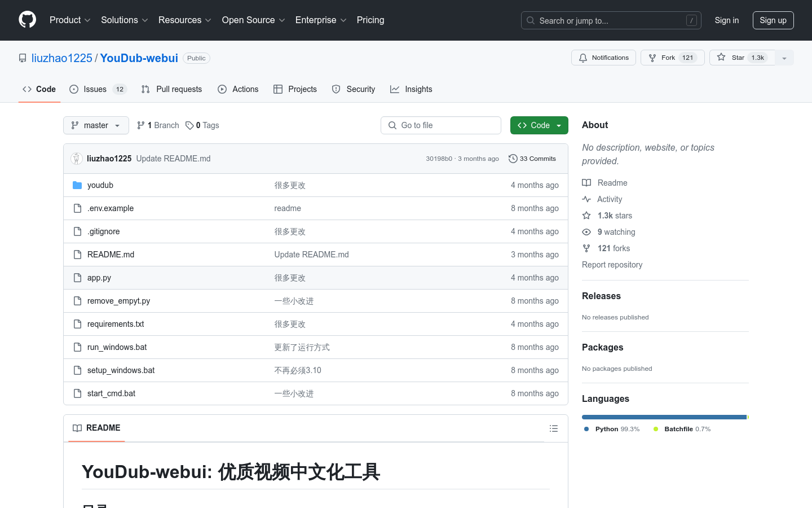Viewport: 812px width, 508px height.
Task: Open the Open Source menu
Action: [253, 20]
